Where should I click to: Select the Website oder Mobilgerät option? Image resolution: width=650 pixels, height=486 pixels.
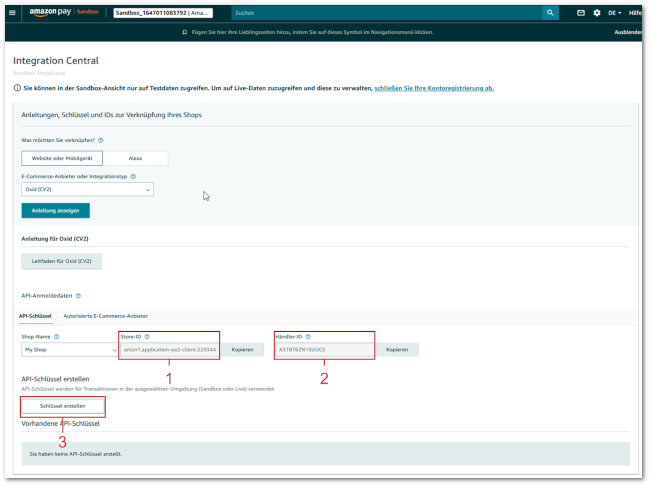[61, 158]
